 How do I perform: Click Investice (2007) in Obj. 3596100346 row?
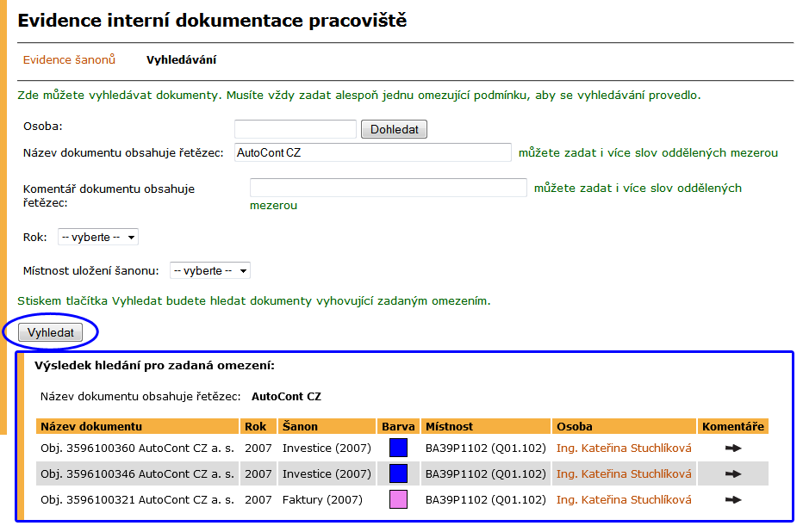(327, 474)
